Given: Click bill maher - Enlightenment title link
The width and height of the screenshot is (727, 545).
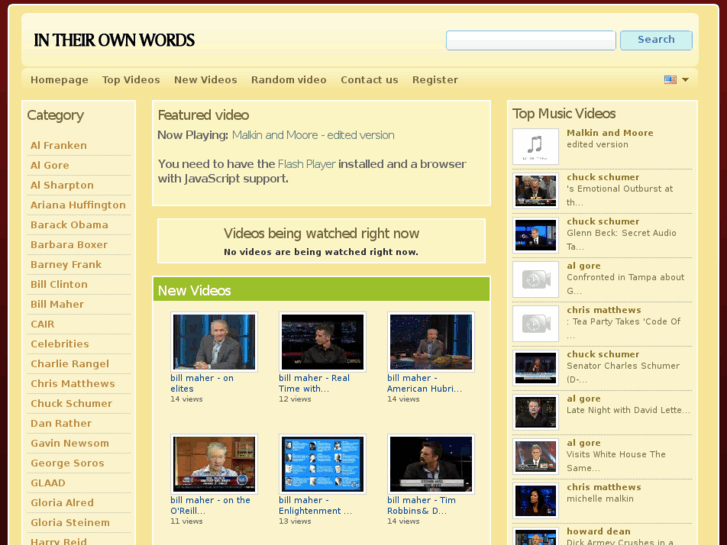Looking at the screenshot, I should coord(315,506).
